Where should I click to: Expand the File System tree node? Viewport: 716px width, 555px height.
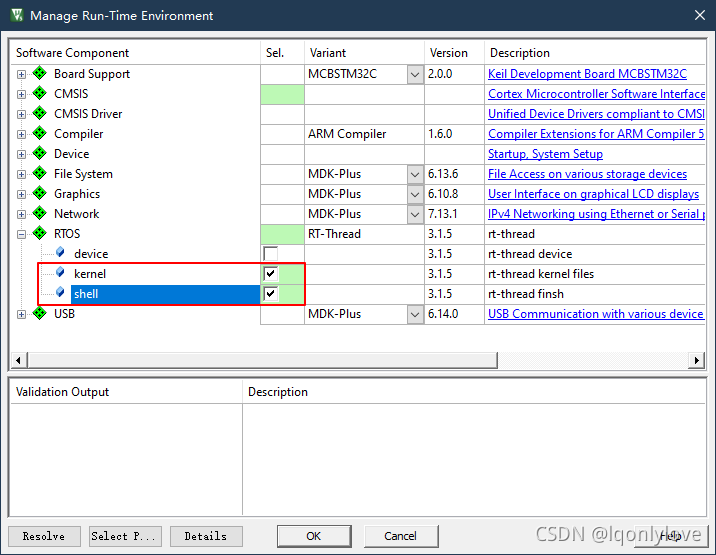pos(21,174)
